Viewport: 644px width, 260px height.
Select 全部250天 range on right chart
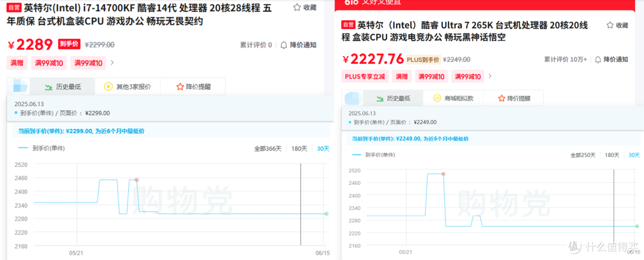tap(583, 155)
